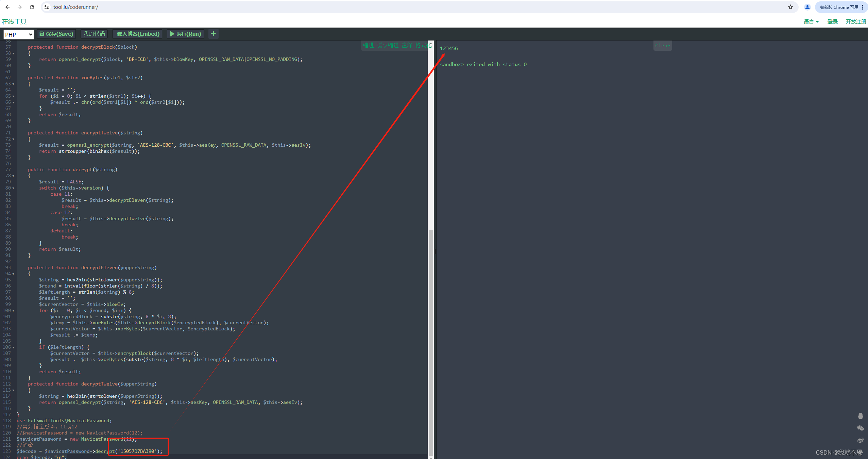
Task: Collapse the if-block fold at line 106
Action: (x=13, y=347)
